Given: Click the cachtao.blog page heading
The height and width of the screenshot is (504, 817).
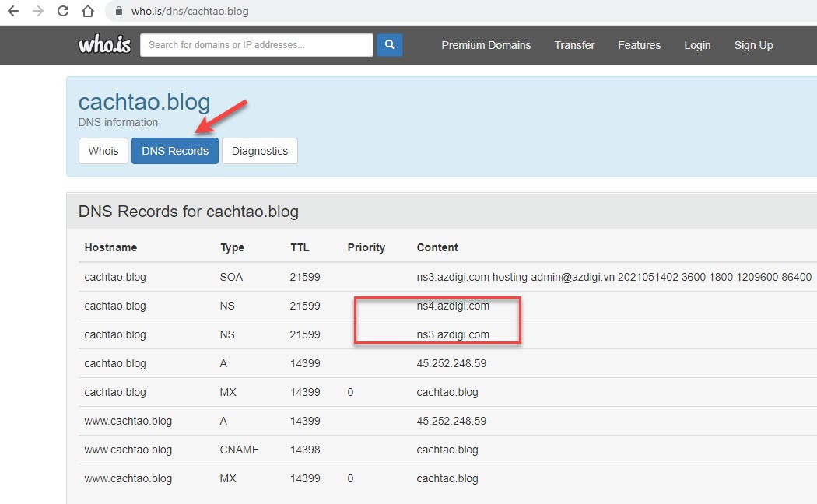Looking at the screenshot, I should [144, 102].
